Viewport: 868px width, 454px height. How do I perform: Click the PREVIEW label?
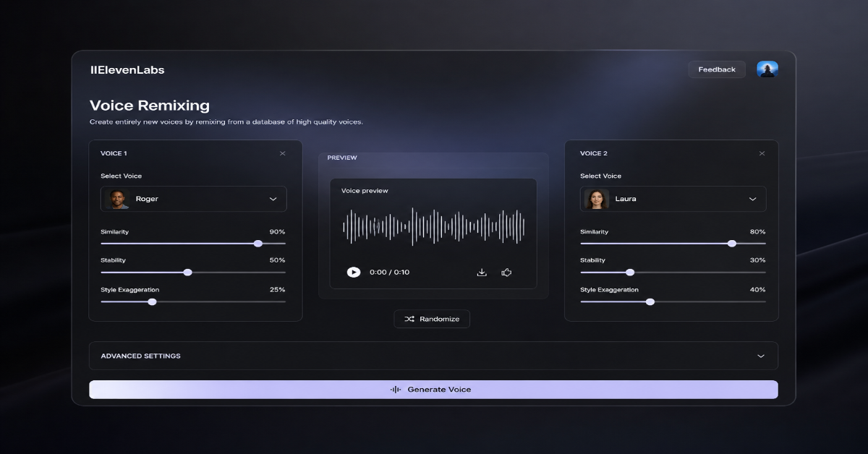click(x=342, y=158)
